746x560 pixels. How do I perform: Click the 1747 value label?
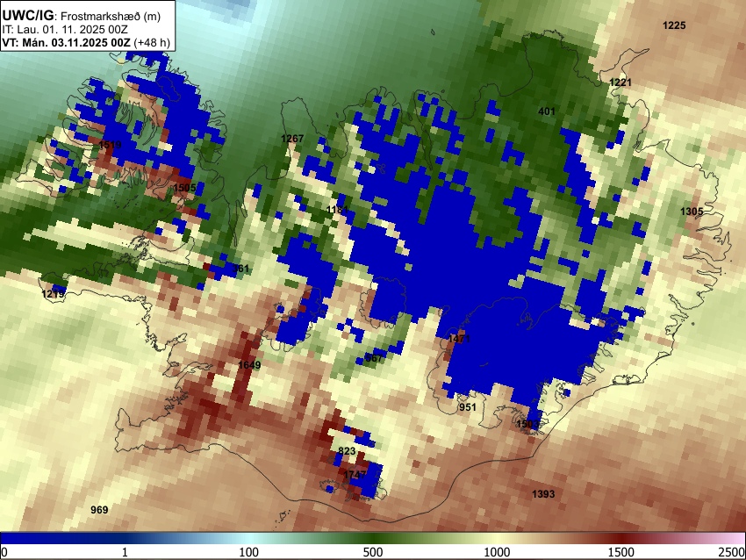(x=355, y=475)
